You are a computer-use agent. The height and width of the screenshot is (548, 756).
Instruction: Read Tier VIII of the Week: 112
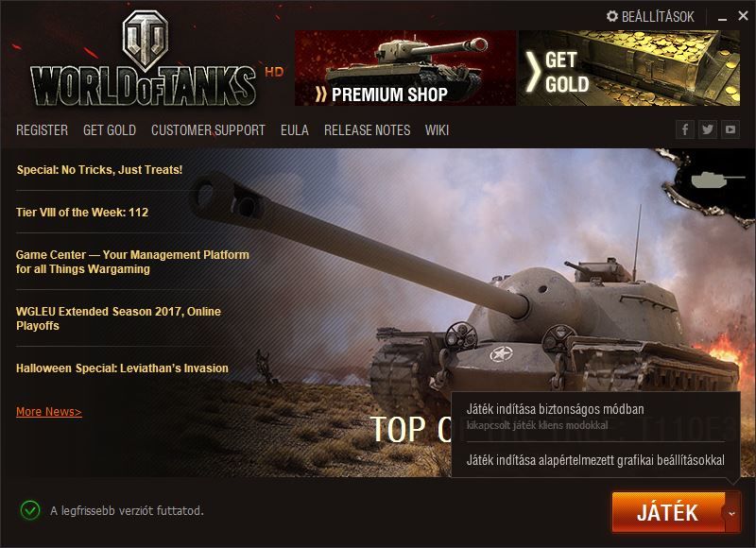(82, 212)
